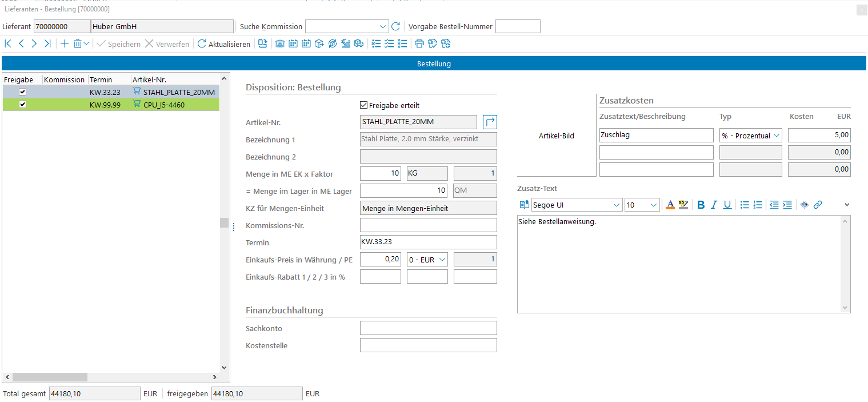Screen dimensions: 868x402
Task: Toggle 'Freigabe erteilt' checkbox
Action: [363, 105]
